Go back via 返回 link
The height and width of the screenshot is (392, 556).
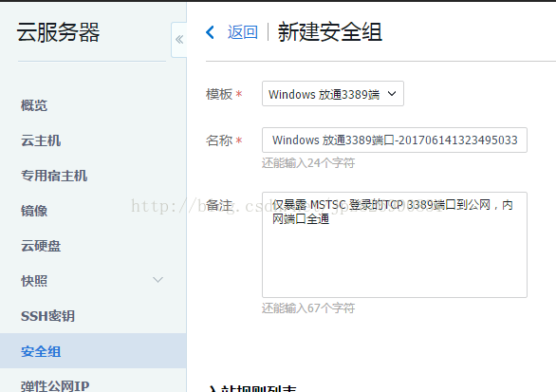coord(243,32)
